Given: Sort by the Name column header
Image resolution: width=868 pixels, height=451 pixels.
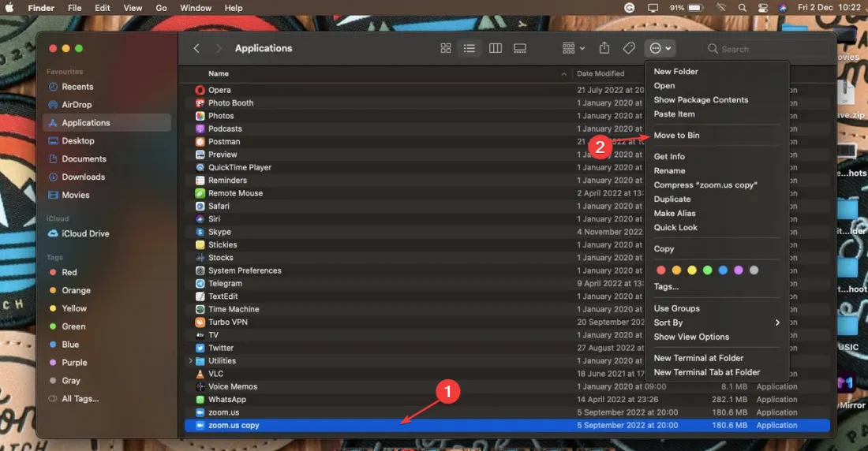Looking at the screenshot, I should (x=218, y=73).
